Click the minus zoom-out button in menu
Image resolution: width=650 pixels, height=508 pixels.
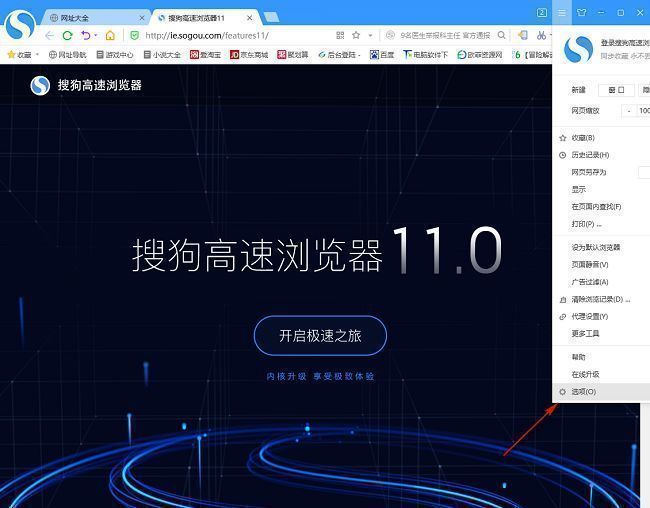tap(629, 111)
